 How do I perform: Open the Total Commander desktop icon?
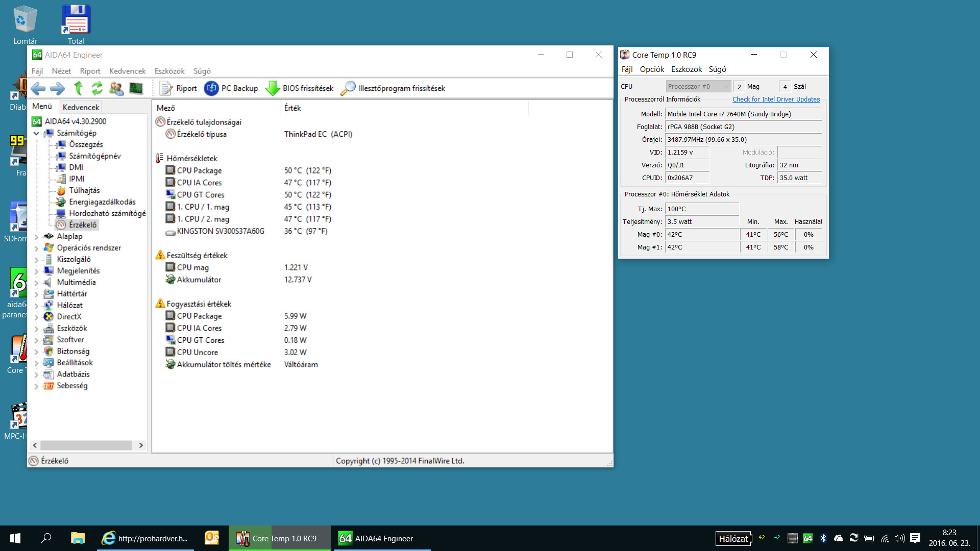[x=76, y=25]
